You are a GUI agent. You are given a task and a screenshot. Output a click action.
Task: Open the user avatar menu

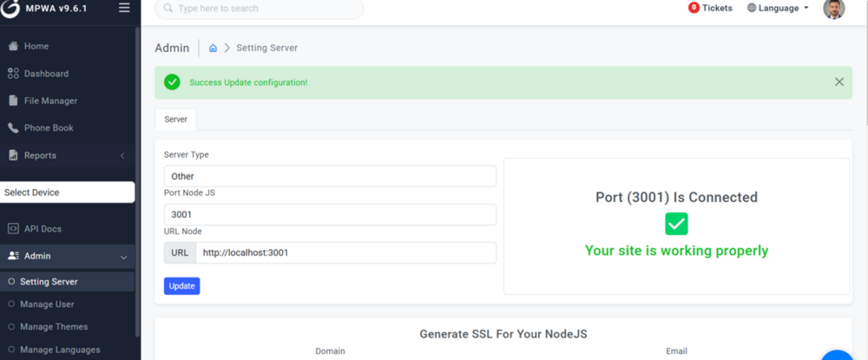[833, 9]
